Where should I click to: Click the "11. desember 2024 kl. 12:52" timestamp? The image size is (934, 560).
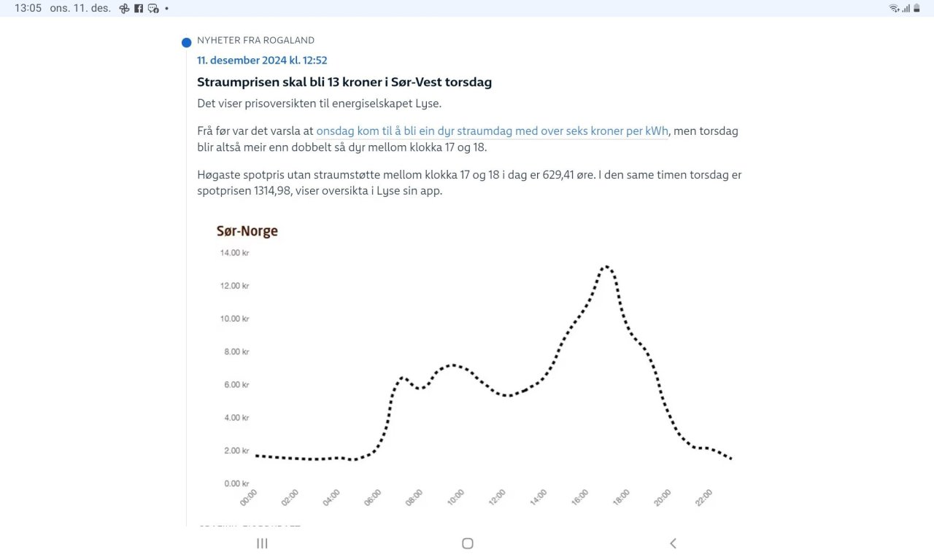point(262,61)
